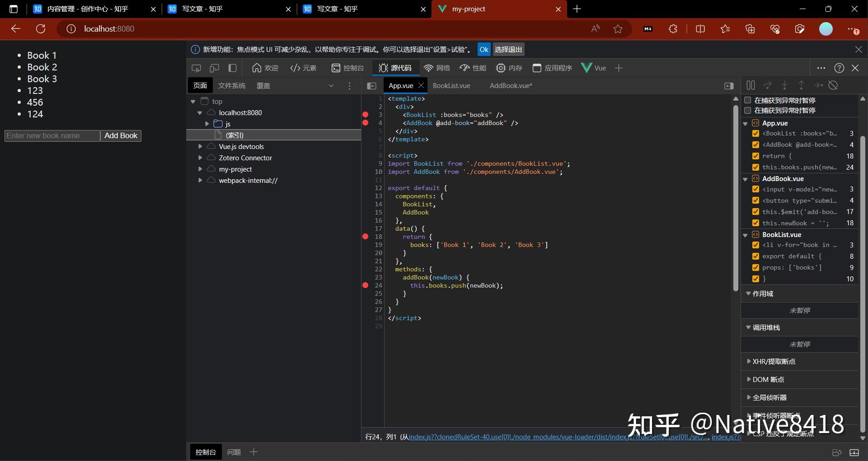Click the step over debugger icon
The image size is (868, 461).
(767, 85)
